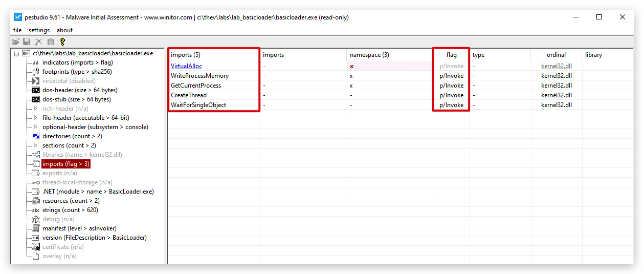
Task: Click the kernel32.dll link in the first row
Action: coord(556,66)
